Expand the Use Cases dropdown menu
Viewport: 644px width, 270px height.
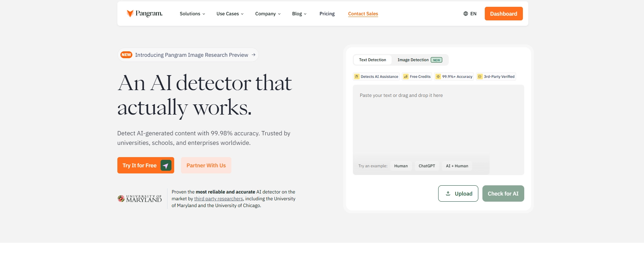coord(230,14)
